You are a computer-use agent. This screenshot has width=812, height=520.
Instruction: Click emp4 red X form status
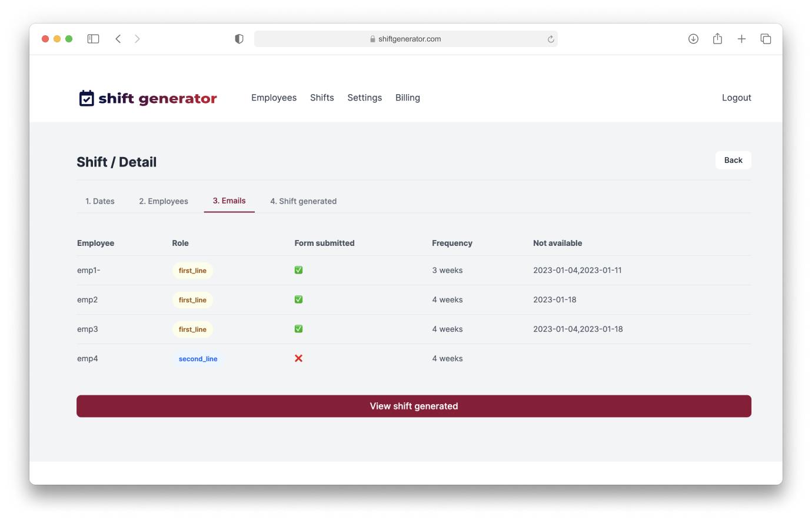point(298,358)
